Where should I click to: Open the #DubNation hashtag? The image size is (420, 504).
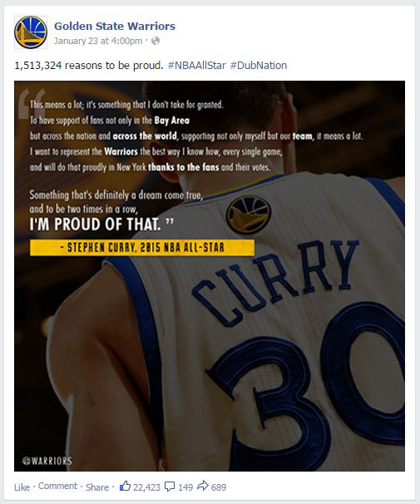point(259,65)
